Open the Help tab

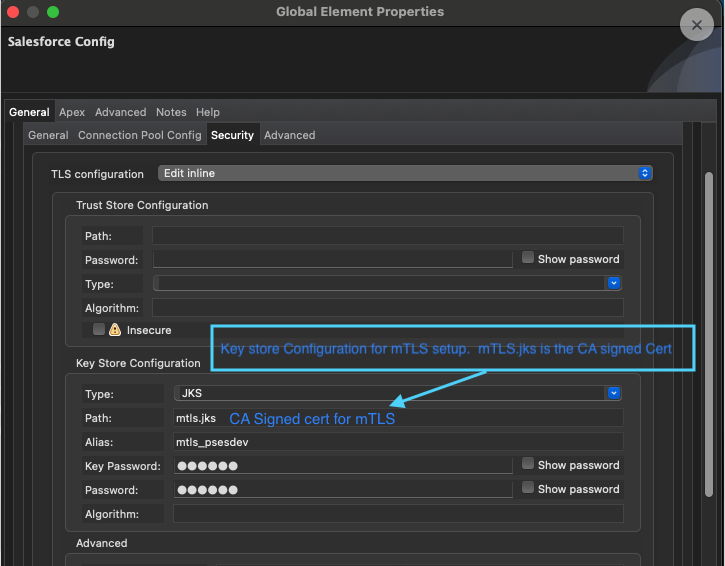click(208, 112)
